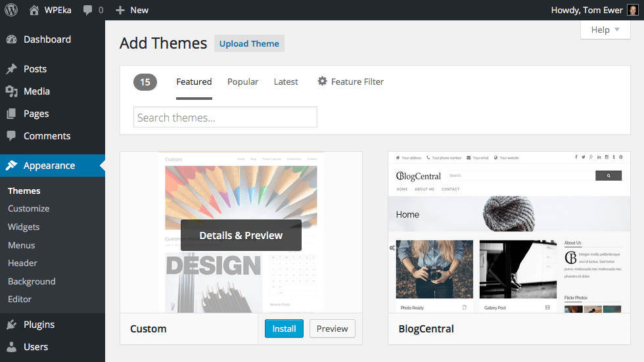Install the Custom theme

click(284, 328)
